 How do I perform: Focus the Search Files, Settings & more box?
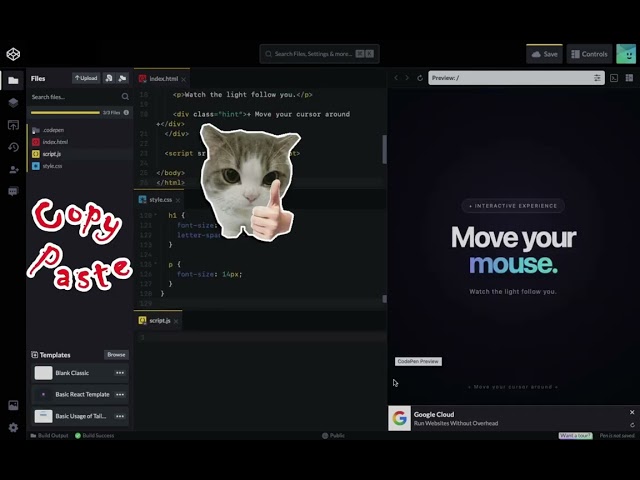tap(319, 54)
